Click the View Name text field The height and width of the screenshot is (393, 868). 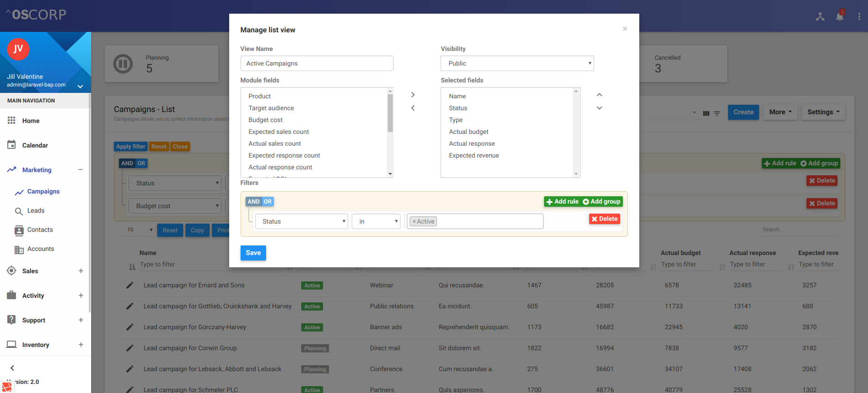point(317,63)
